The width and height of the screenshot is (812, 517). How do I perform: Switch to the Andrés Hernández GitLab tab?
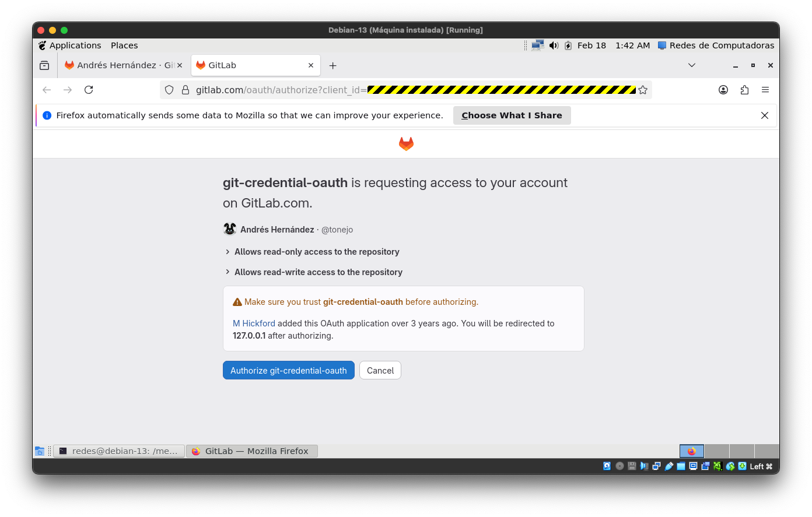pos(123,65)
